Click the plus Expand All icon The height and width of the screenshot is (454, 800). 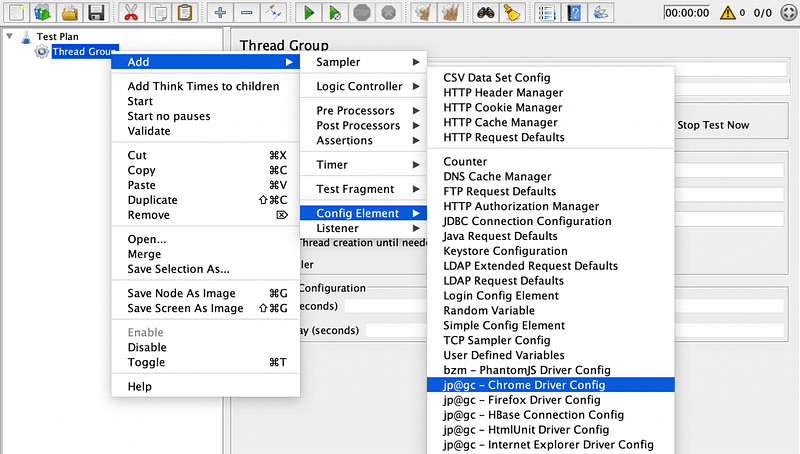(220, 13)
